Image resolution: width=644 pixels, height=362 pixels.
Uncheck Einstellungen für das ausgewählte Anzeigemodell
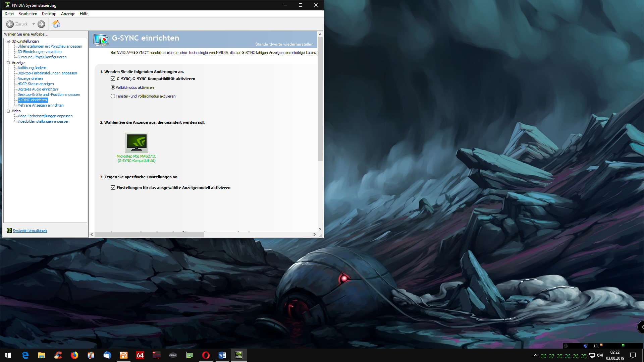113,188
